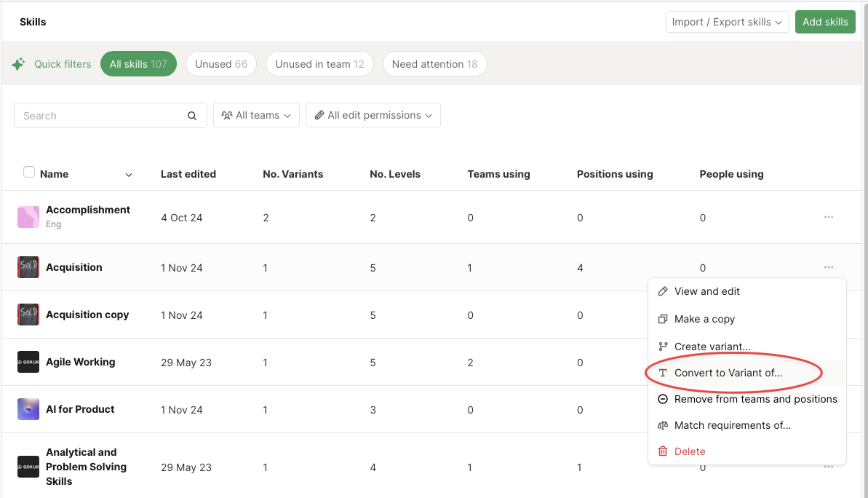
Task: Click the Accomplishment pink skill thumbnail
Action: [28, 217]
